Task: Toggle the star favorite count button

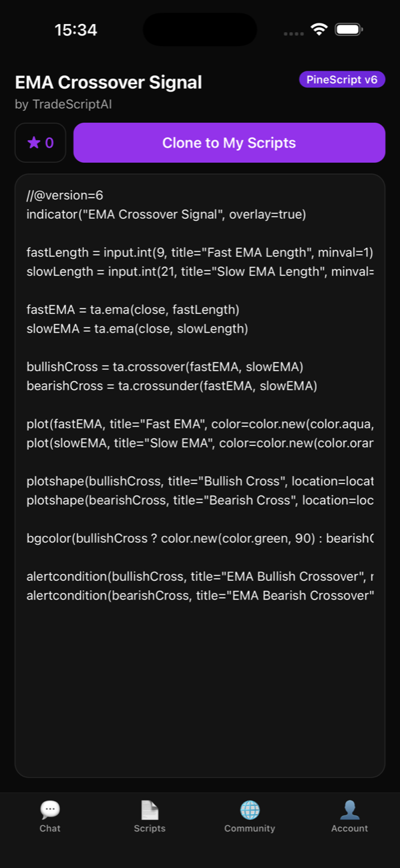Action: tap(41, 143)
